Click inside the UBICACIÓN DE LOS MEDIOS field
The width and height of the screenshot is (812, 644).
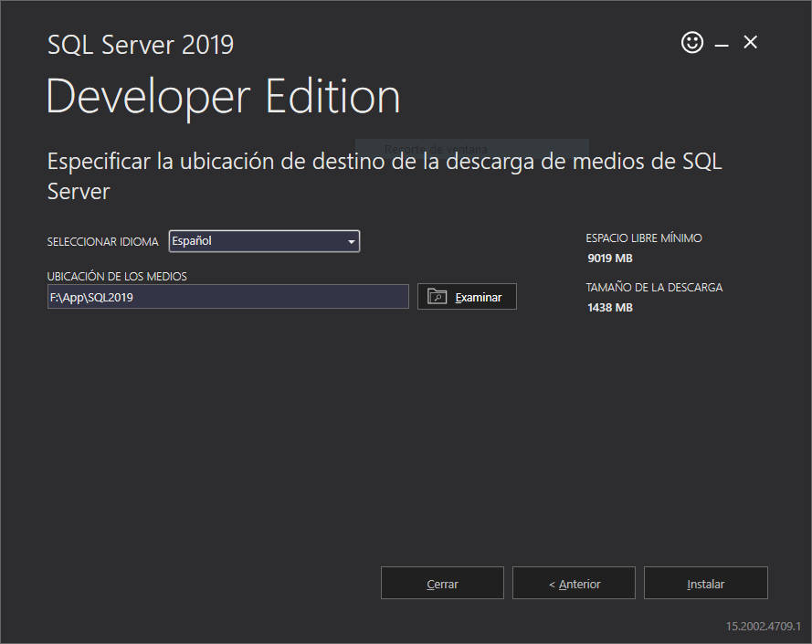pyautogui.click(x=228, y=296)
